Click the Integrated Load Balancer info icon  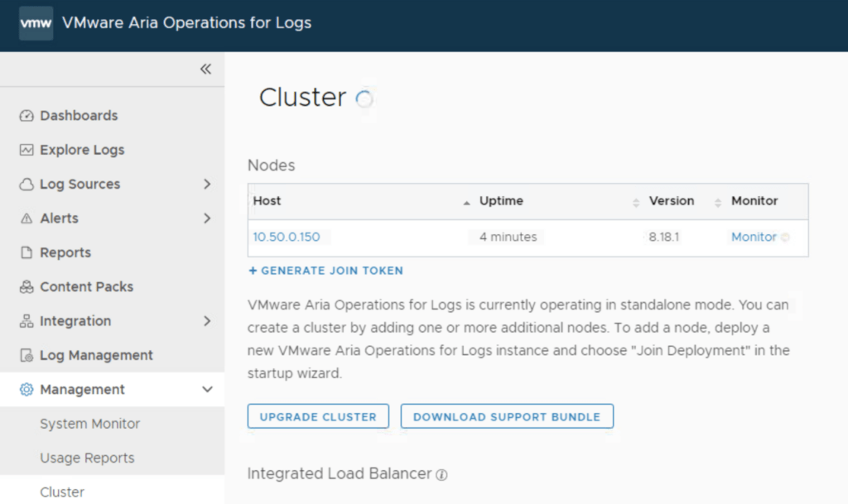click(442, 475)
